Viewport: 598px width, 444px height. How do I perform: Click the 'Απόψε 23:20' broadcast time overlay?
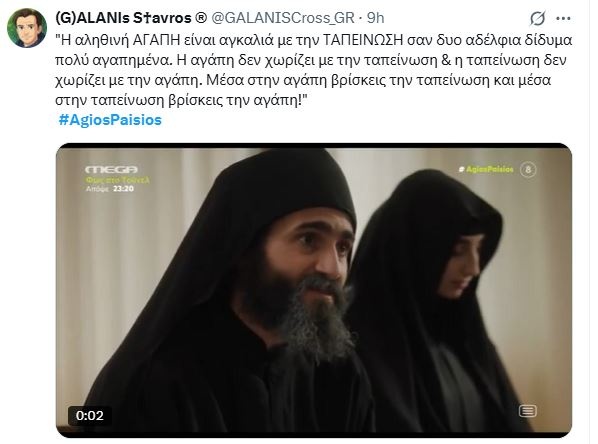pyautogui.click(x=110, y=188)
